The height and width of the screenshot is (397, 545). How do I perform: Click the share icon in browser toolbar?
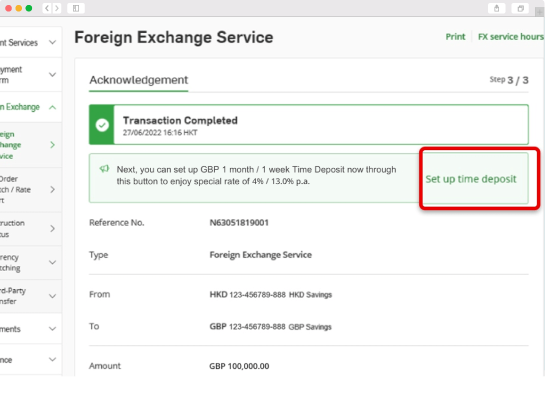click(x=496, y=8)
